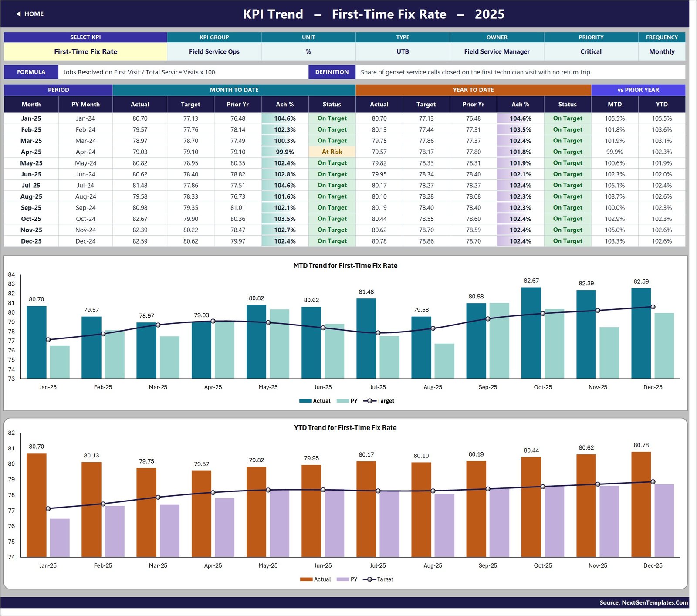Click the Mar-25 MTD status On Target cell
Viewport: 697px width, 616px height.
(x=332, y=141)
